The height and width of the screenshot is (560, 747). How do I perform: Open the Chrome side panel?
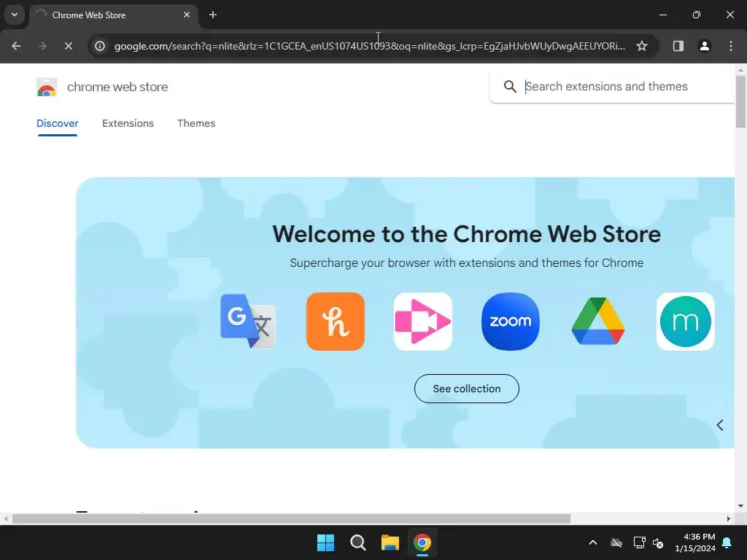click(x=678, y=46)
